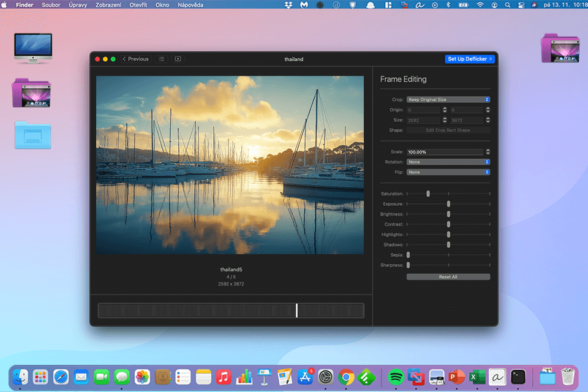Launch Google Chrome from the Dock
Viewport: 588px width, 392px height.
pyautogui.click(x=345, y=377)
